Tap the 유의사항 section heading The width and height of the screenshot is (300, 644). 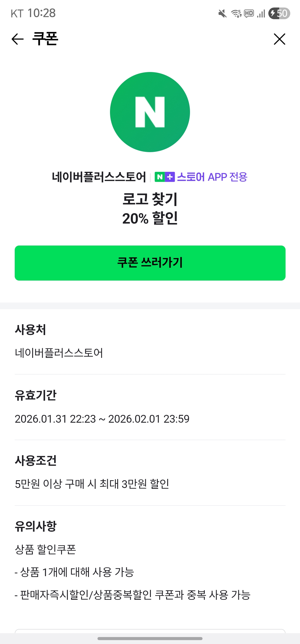click(36, 526)
